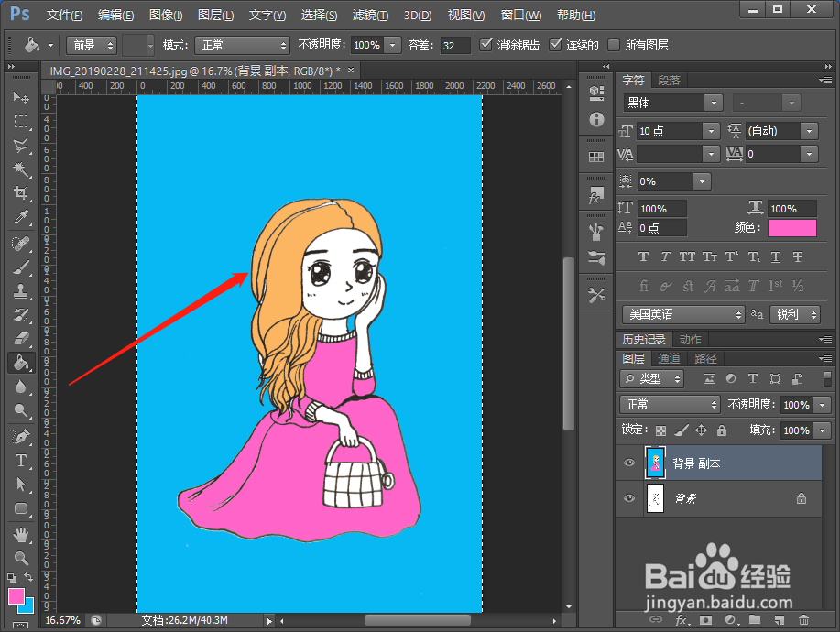
Task: Toggle the 连续的 contiguous checkbox
Action: click(x=555, y=45)
